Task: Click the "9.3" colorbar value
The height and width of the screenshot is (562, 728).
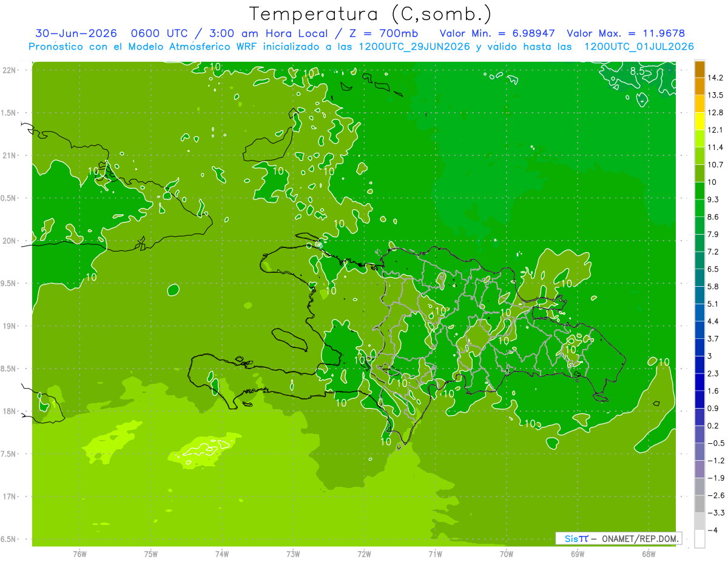Action: coord(713,199)
